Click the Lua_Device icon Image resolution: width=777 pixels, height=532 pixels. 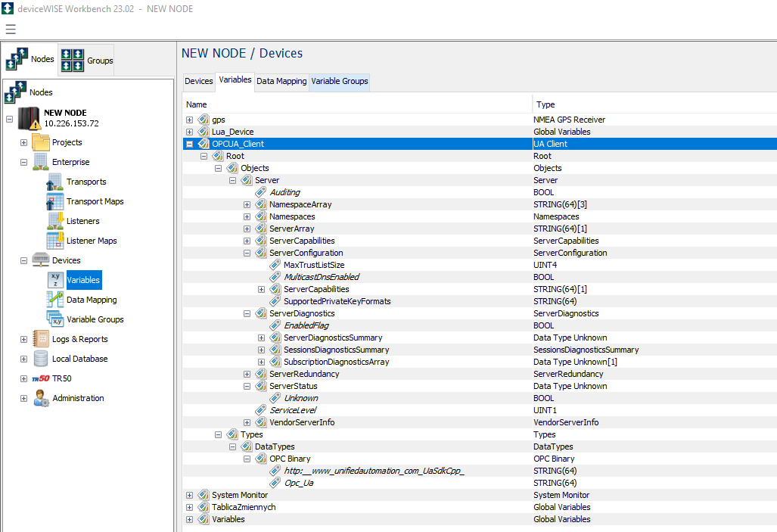tap(204, 132)
